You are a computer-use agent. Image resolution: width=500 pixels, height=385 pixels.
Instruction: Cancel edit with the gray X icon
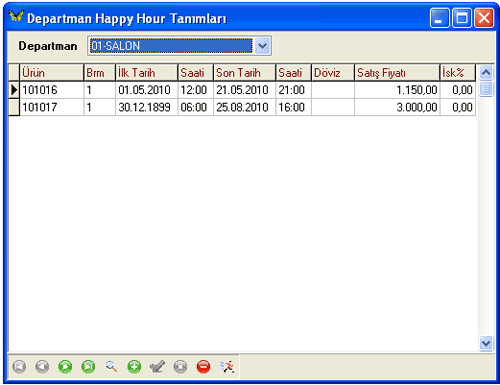pyautogui.click(x=180, y=367)
